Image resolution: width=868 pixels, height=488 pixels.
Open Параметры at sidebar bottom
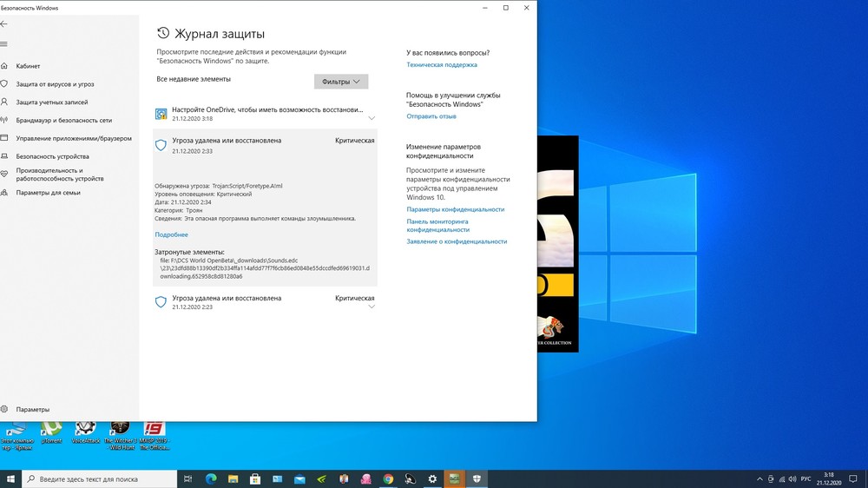click(x=33, y=409)
